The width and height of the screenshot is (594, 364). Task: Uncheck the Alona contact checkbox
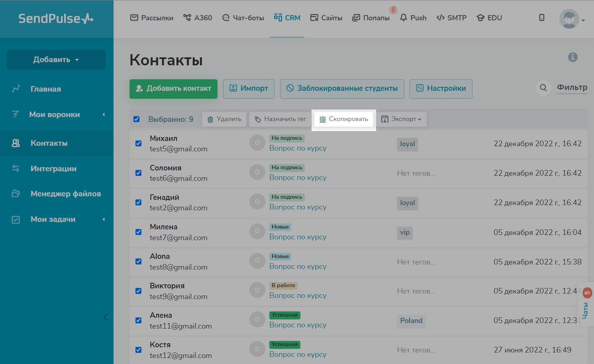(138, 261)
